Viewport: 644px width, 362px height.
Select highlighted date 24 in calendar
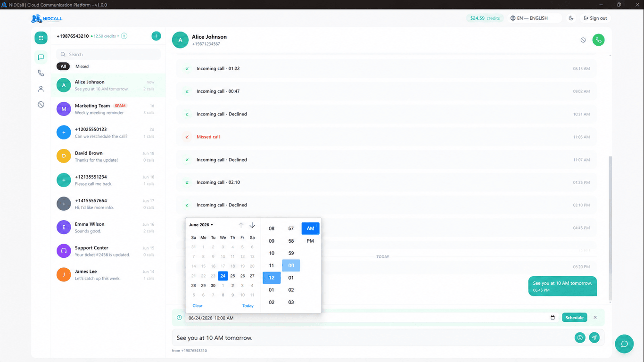223,276
